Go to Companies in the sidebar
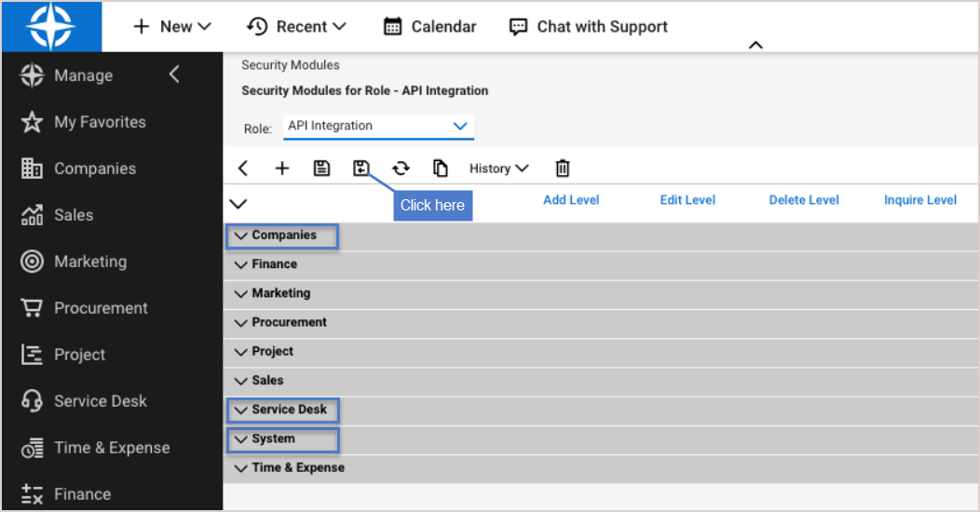 [x=78, y=168]
